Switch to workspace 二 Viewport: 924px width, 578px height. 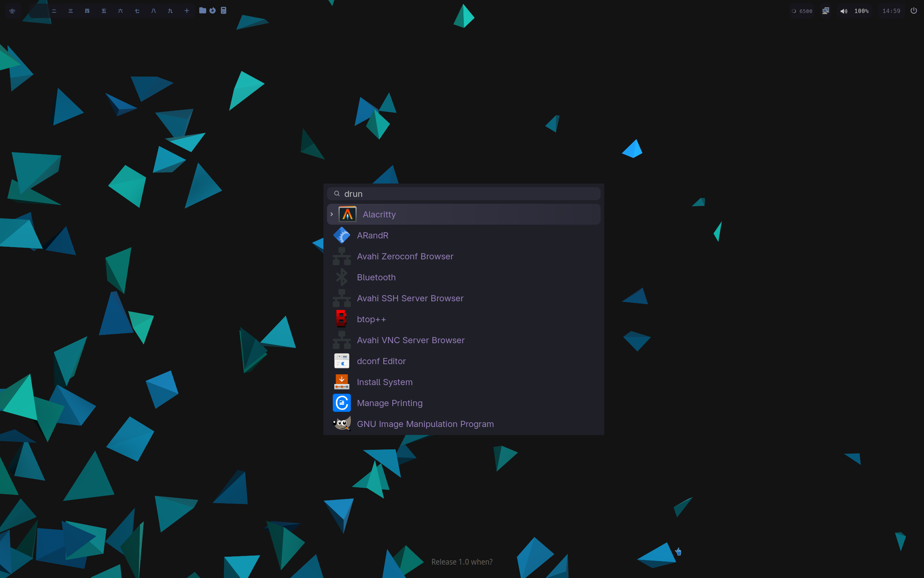click(x=54, y=11)
